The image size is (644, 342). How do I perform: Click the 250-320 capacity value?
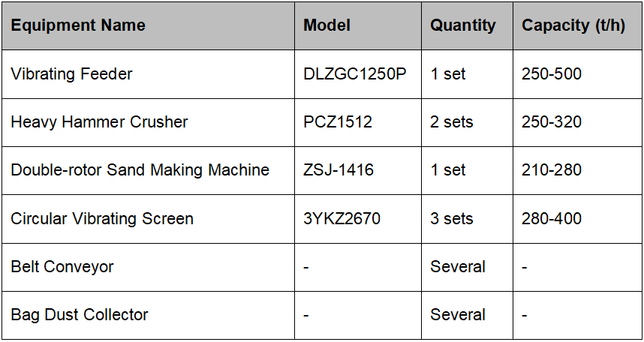click(x=552, y=122)
